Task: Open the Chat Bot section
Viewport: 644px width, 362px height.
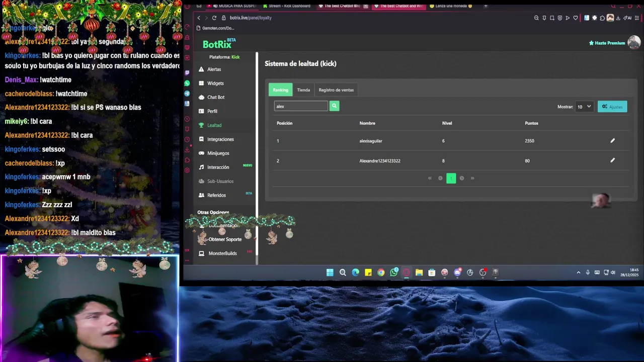Action: (x=211, y=97)
